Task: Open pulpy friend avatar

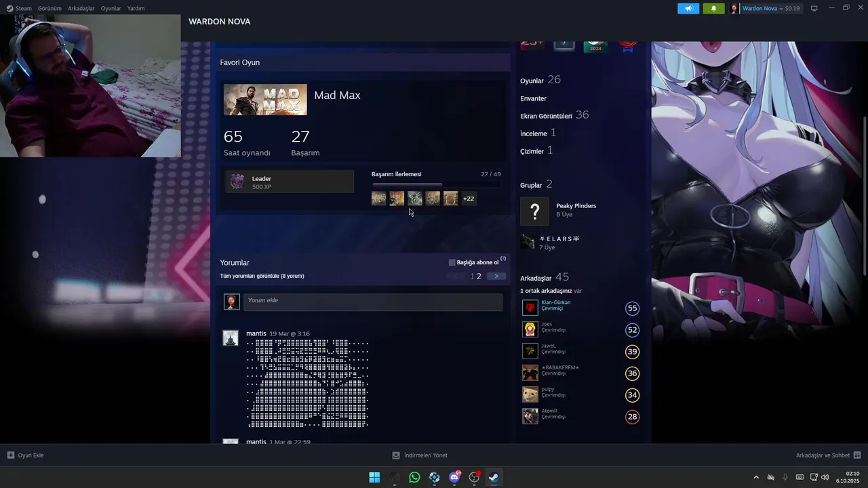Action: (530, 394)
